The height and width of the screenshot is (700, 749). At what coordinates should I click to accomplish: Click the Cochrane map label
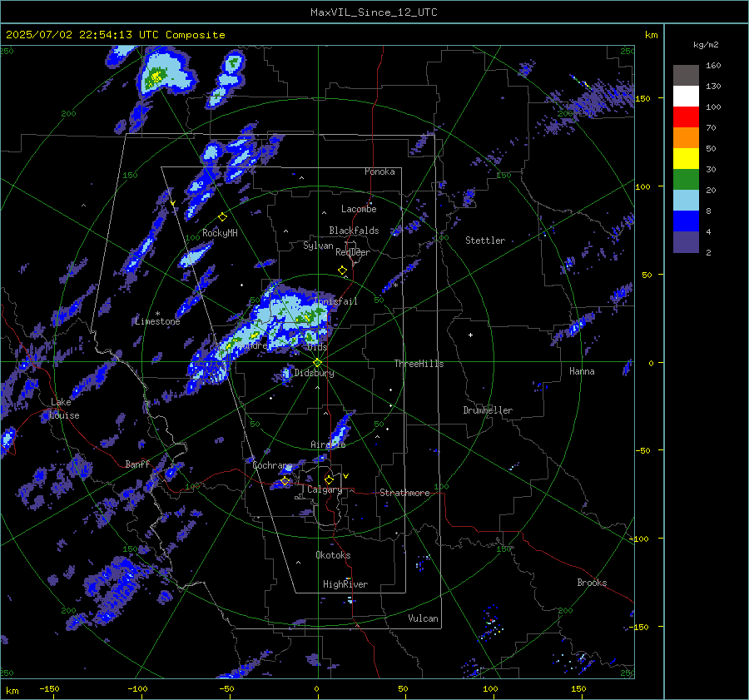tap(272, 465)
